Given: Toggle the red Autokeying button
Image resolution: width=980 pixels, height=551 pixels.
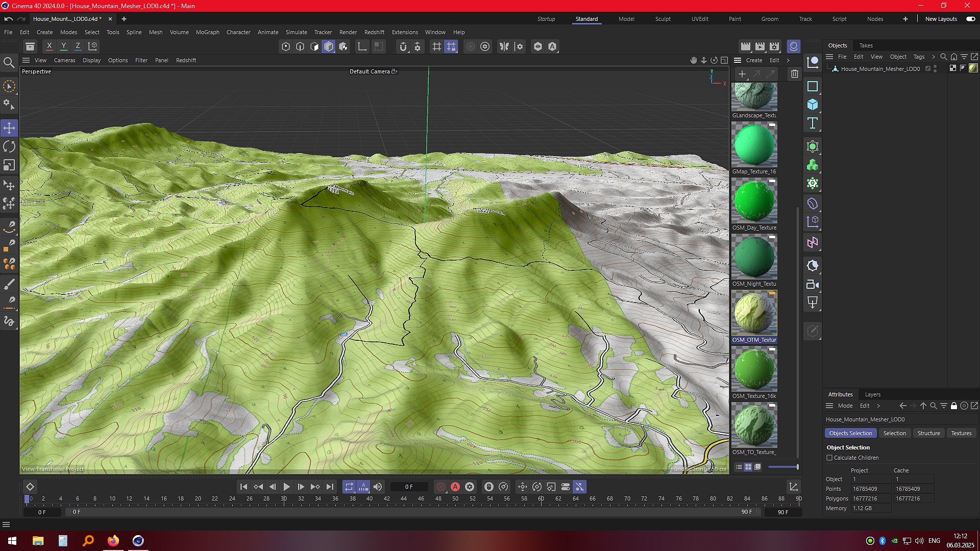Looking at the screenshot, I should point(455,487).
